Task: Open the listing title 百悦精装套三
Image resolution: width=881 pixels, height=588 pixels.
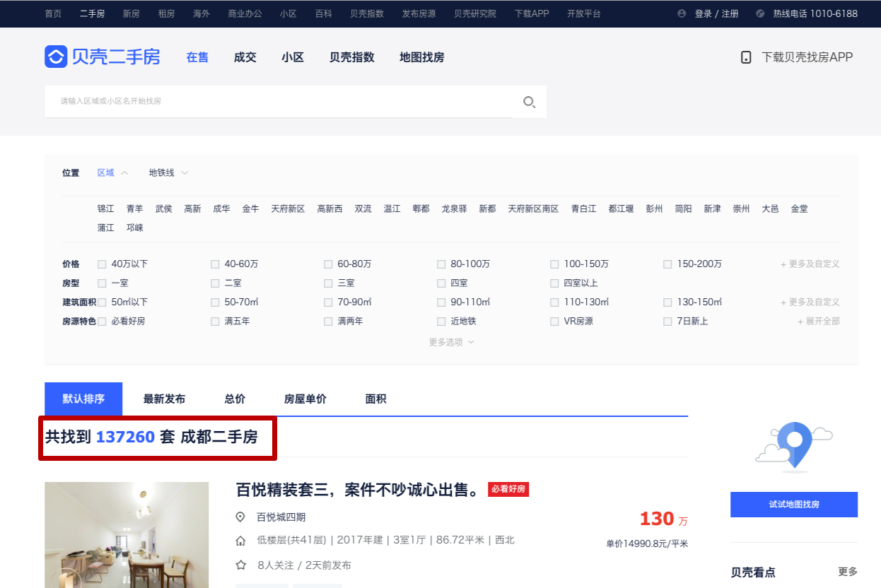Action: [359, 489]
